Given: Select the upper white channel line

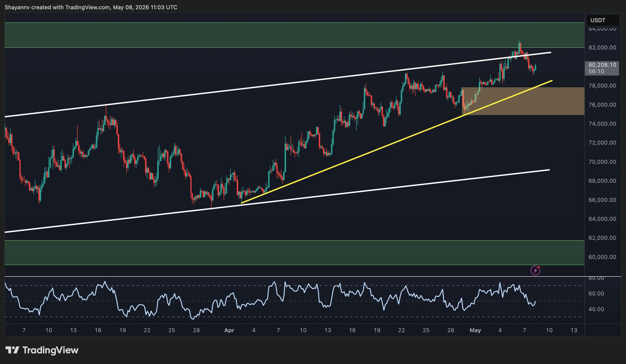Looking at the screenshot, I should (x=278, y=84).
